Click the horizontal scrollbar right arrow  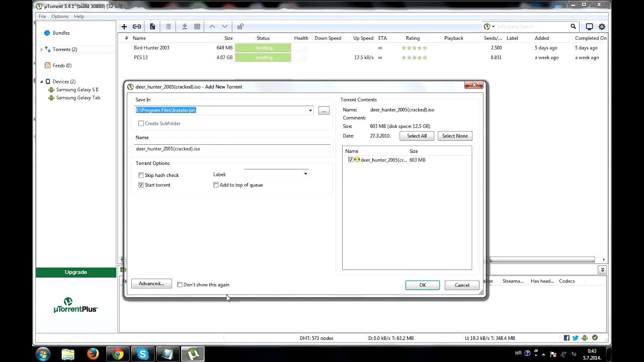[604, 260]
